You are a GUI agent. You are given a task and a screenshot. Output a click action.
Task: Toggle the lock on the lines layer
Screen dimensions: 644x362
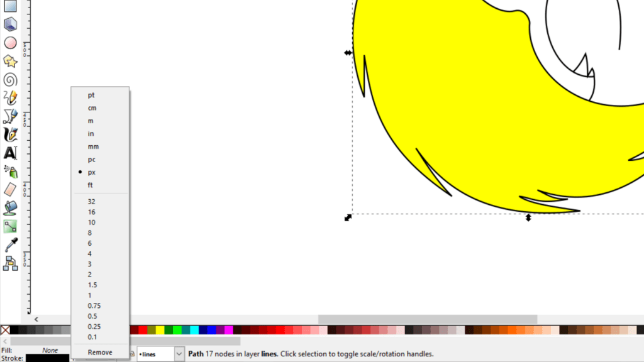tap(134, 354)
